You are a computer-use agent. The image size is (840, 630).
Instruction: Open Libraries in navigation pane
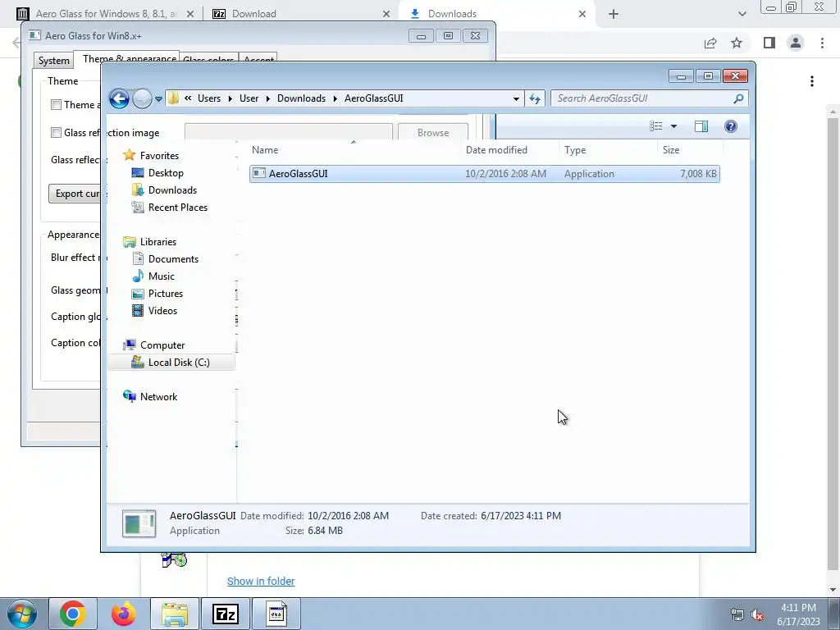[158, 242]
